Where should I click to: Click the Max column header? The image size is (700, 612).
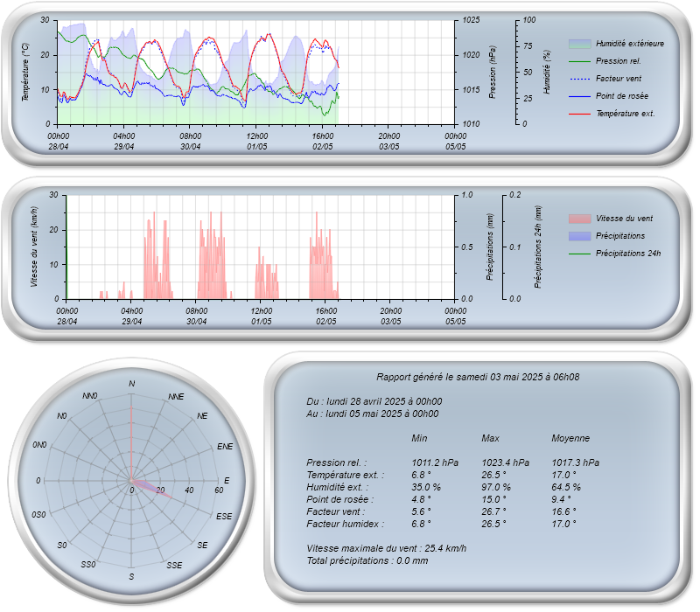pyautogui.click(x=490, y=438)
